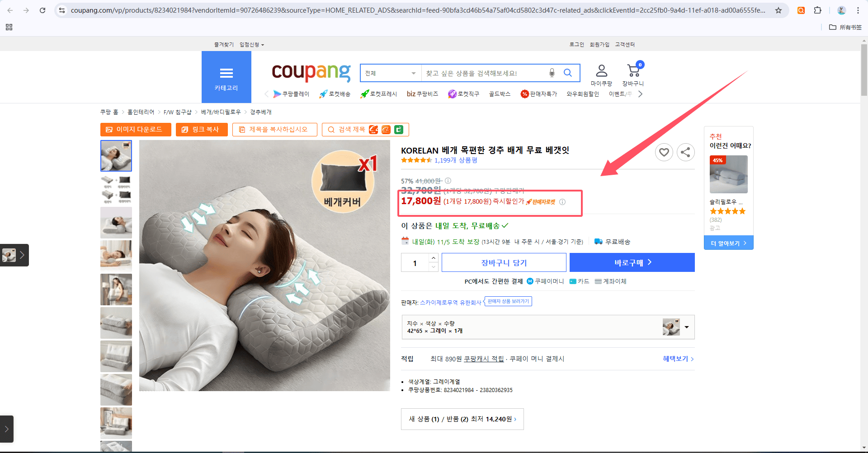Open the 판매자특가 navigation item
The image size is (868, 453).
pos(538,94)
